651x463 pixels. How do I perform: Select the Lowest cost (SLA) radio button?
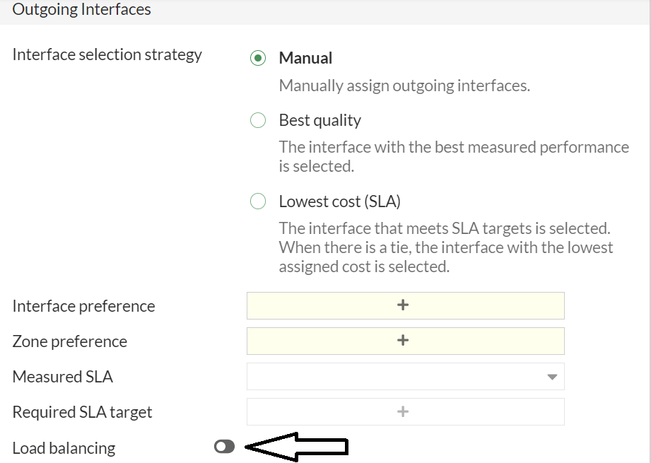tap(258, 201)
